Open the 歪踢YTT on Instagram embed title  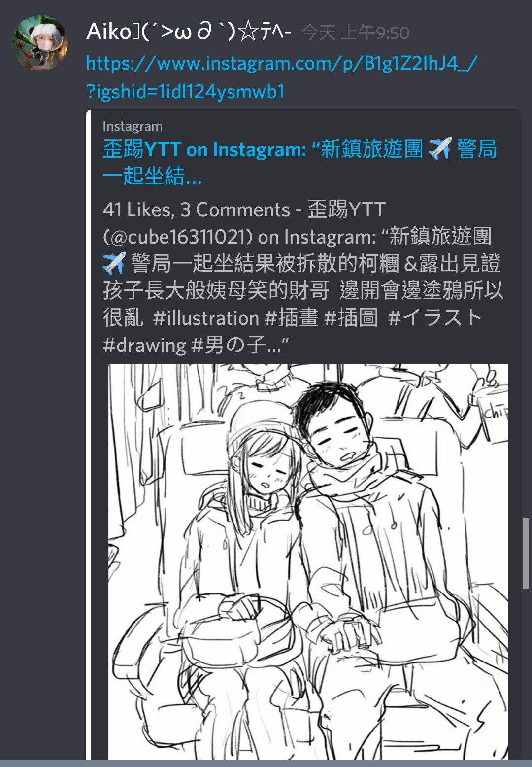click(299, 162)
